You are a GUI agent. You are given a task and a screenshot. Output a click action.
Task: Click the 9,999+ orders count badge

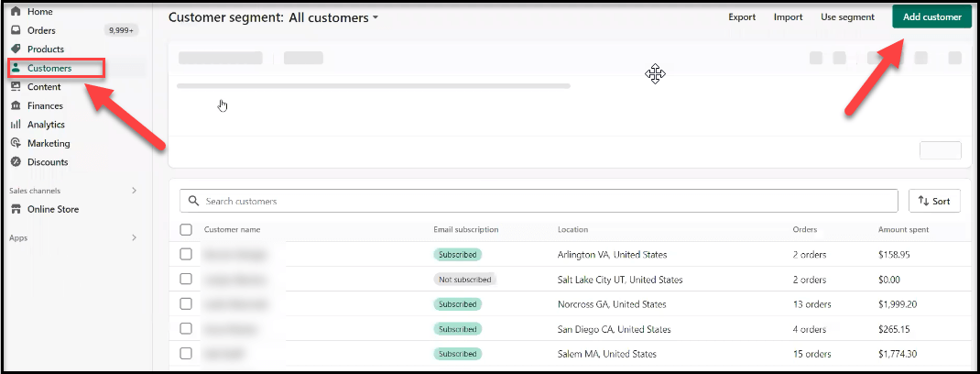(x=121, y=30)
